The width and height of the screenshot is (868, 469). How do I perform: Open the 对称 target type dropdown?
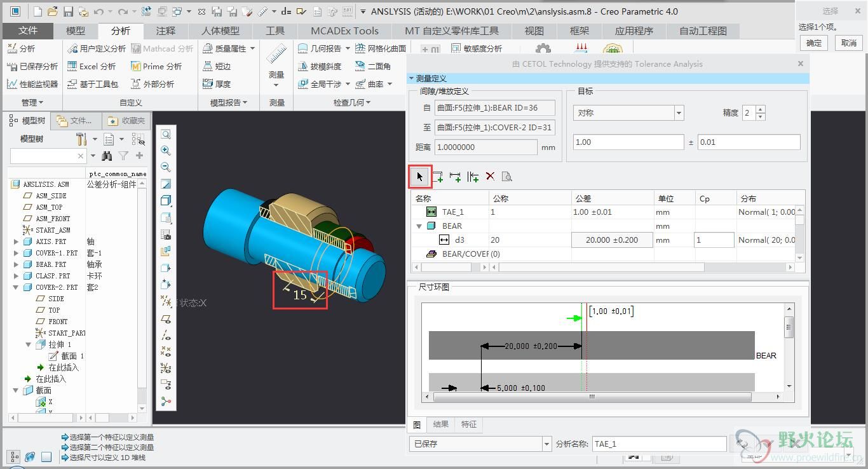point(679,113)
